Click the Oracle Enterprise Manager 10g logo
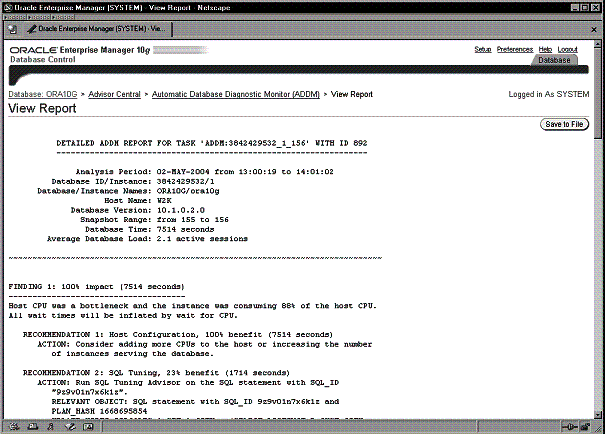This screenshot has width=605, height=434. pos(80,50)
